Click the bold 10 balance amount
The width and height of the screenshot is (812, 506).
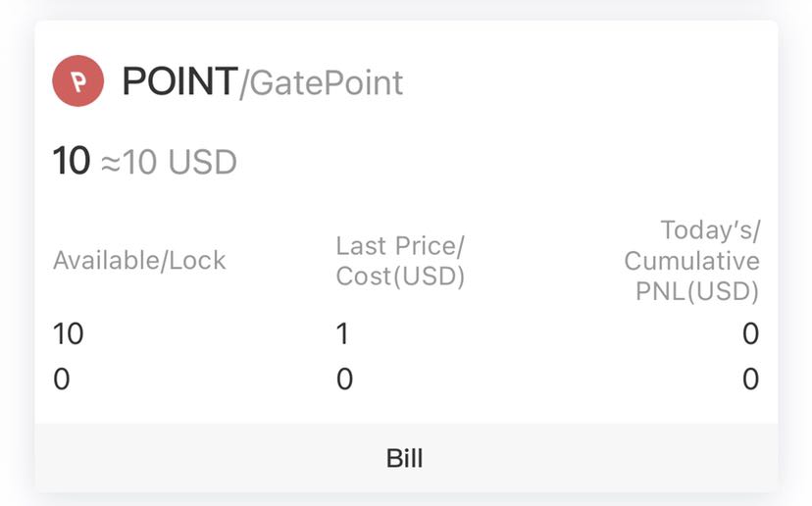click(x=72, y=161)
